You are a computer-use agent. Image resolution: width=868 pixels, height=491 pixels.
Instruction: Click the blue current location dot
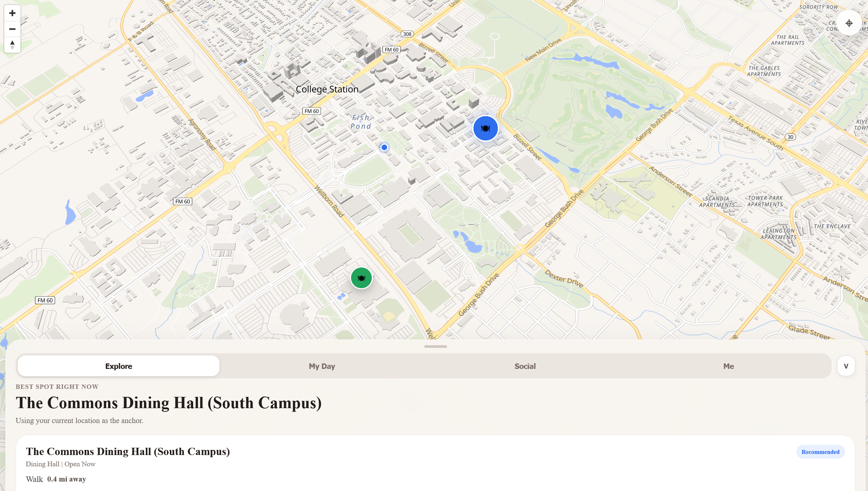coord(384,147)
